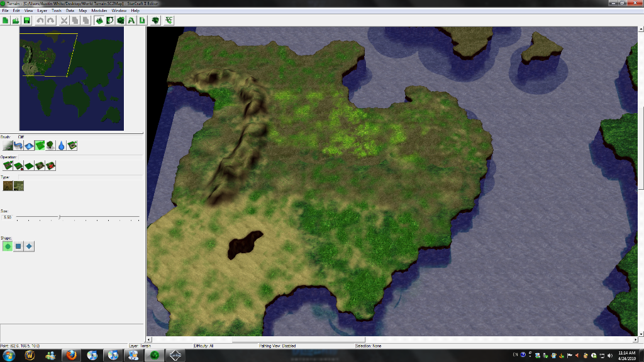Choose the flat green cliff operation icon
The image size is (644, 362).
tap(29, 165)
